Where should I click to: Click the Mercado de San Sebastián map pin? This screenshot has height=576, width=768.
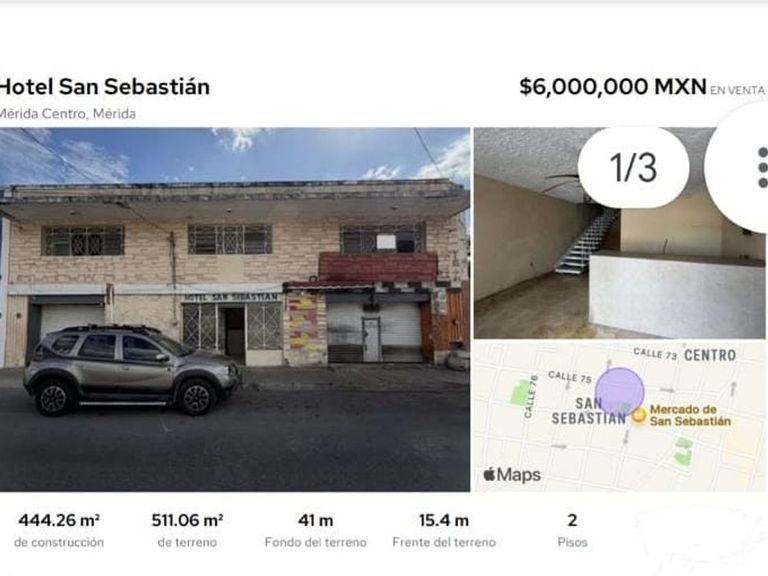(x=638, y=414)
